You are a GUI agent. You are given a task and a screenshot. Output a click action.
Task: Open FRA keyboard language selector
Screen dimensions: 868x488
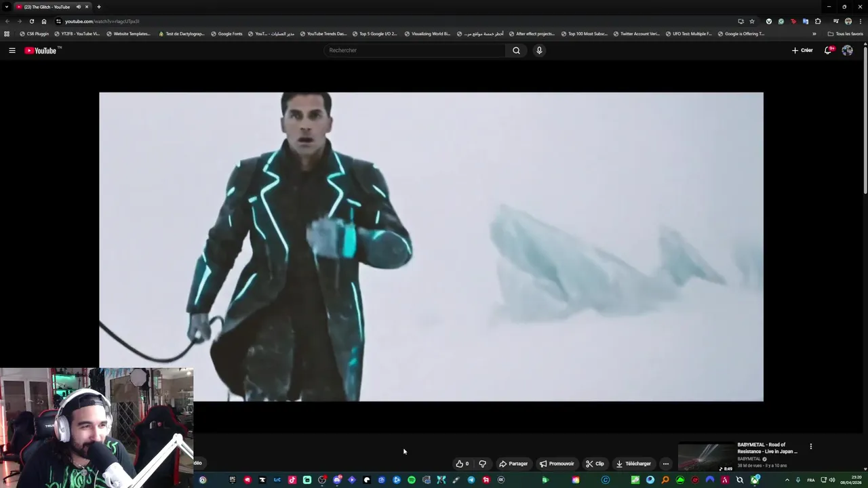pos(811,480)
